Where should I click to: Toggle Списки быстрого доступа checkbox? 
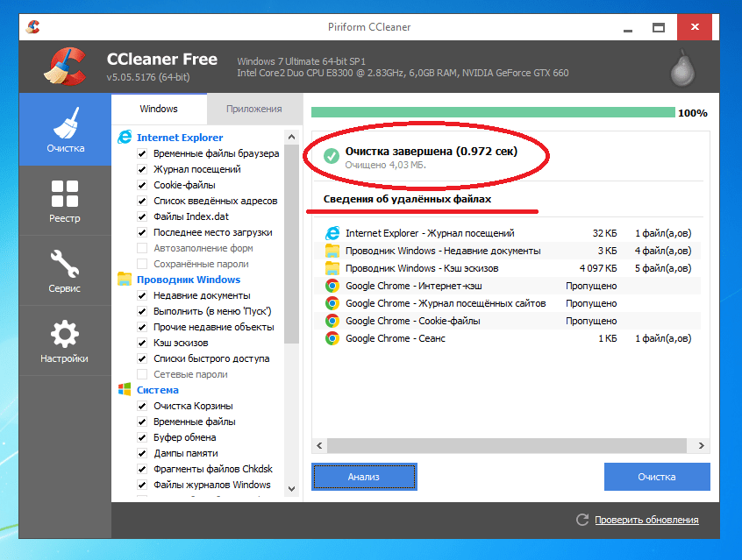click(142, 358)
